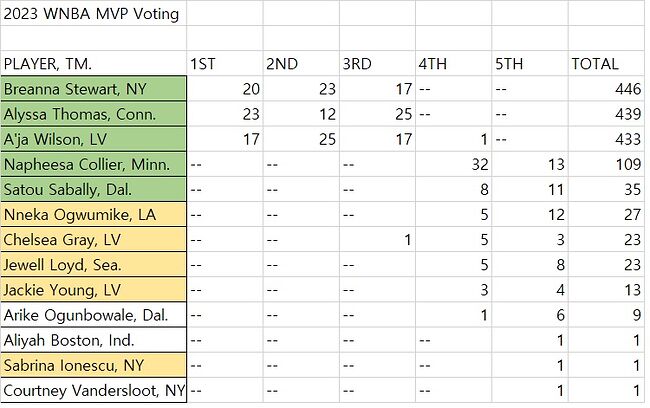The image size is (650, 408).
Task: Click the 'TOTAL' column header cell
Action: [x=606, y=64]
